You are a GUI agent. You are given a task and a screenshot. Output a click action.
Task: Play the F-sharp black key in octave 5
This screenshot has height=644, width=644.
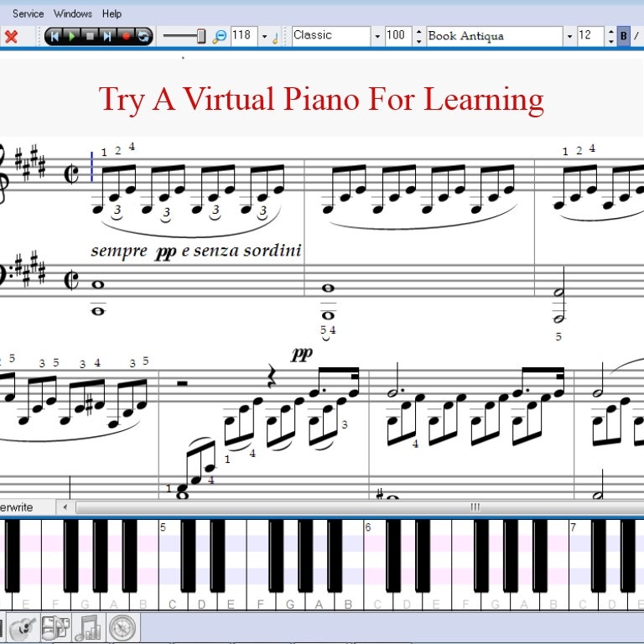point(276,555)
